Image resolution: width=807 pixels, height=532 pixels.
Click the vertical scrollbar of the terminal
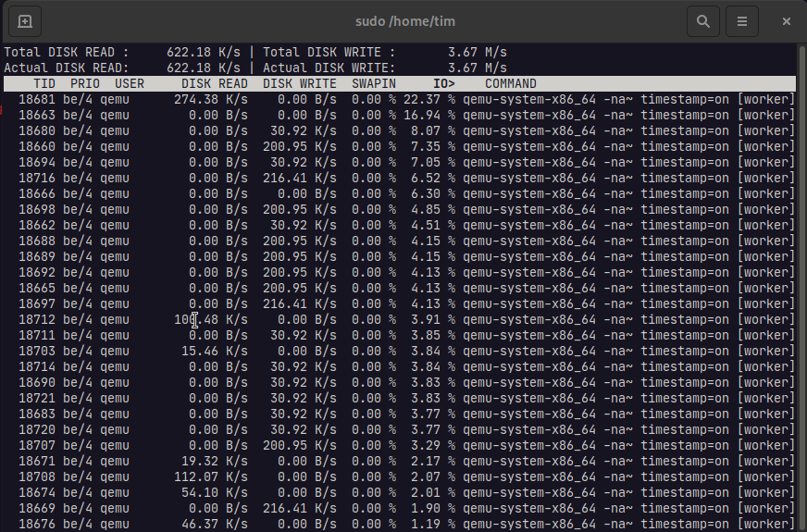tap(801, 288)
